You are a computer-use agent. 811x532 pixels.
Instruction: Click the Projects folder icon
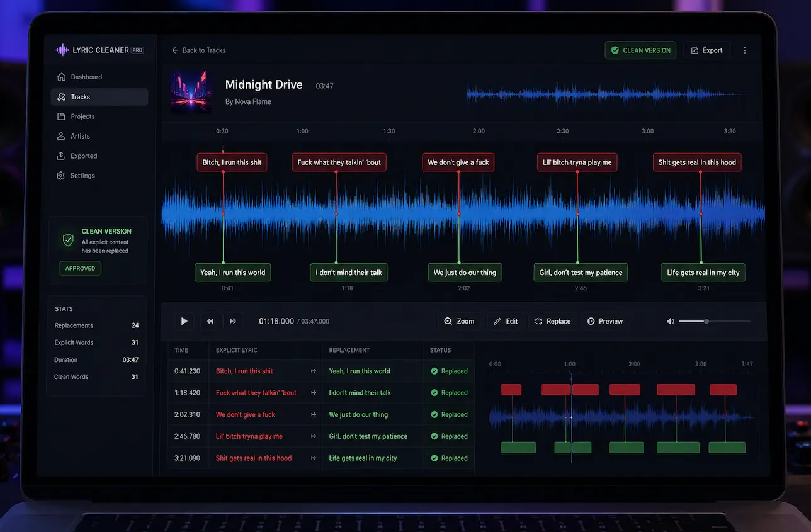(61, 116)
